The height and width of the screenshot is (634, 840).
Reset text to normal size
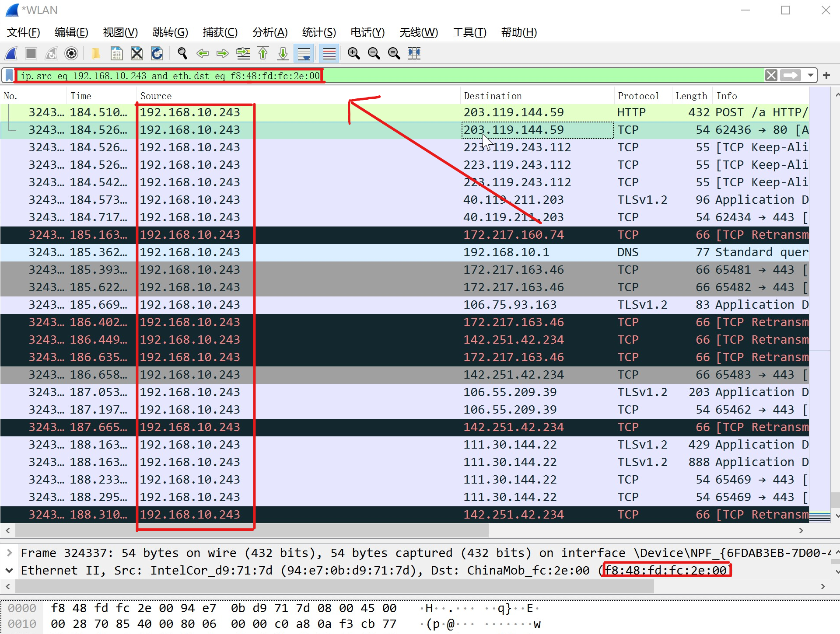point(394,53)
